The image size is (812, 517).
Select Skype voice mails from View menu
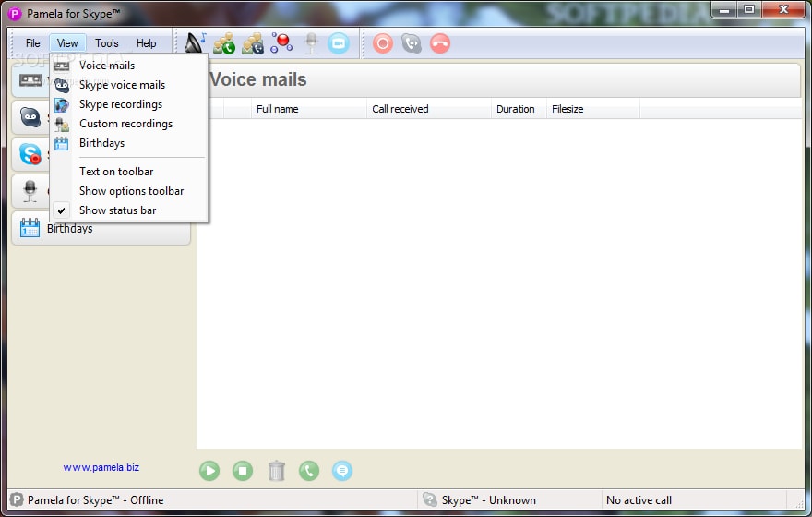coord(129,85)
